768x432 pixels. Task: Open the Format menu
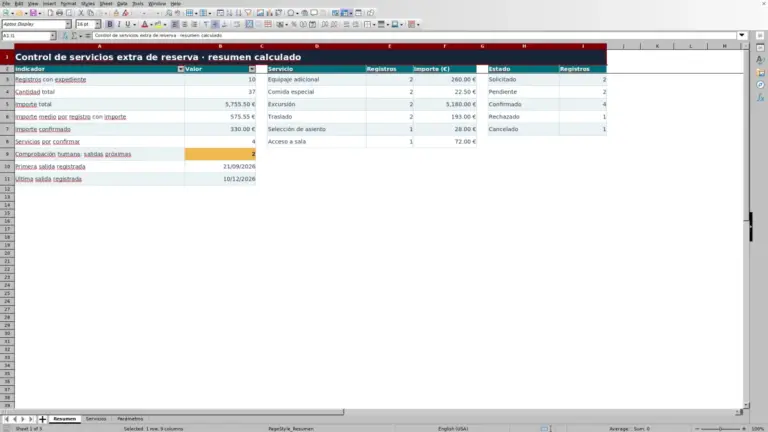(x=68, y=3)
